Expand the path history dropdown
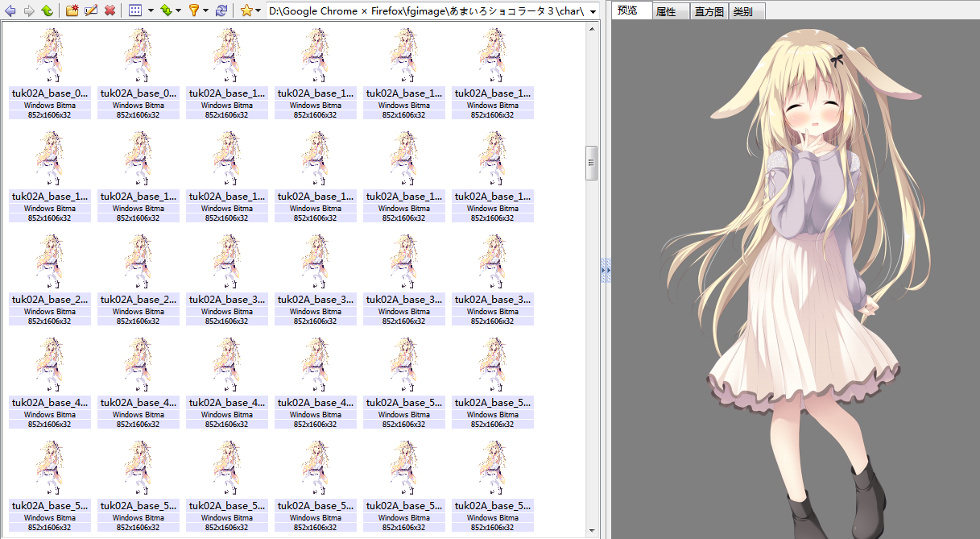The height and width of the screenshot is (539, 980). 593,11
